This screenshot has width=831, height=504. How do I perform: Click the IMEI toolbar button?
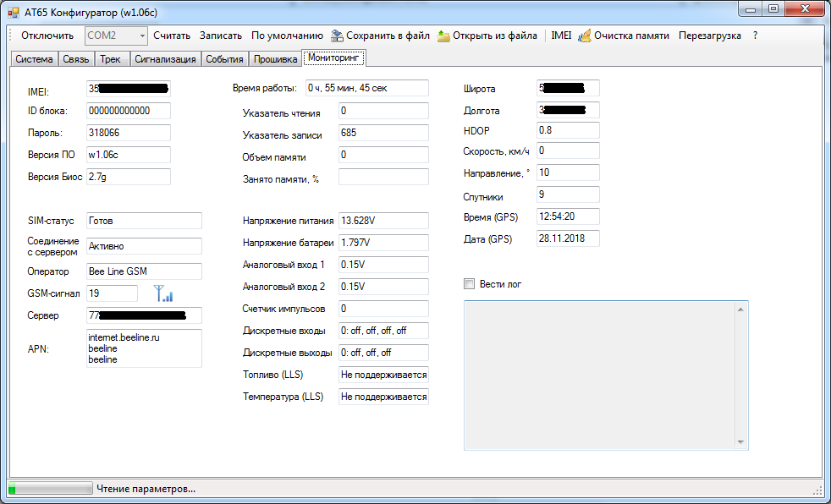coord(561,36)
